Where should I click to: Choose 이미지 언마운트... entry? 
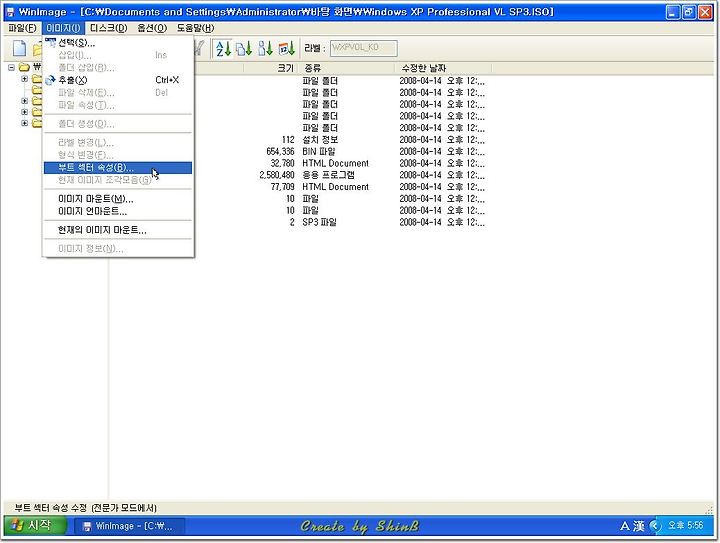pos(118,211)
